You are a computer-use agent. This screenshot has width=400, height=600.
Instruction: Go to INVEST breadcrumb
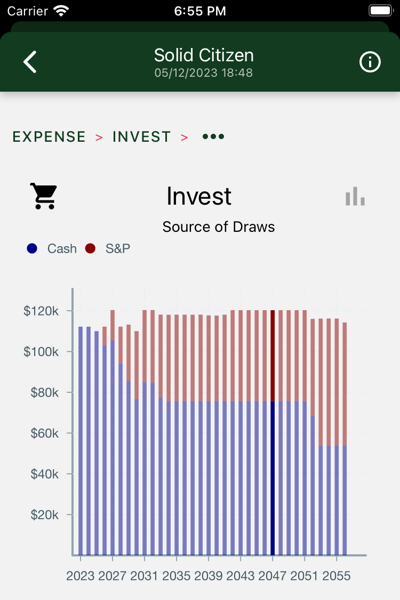coord(141,137)
